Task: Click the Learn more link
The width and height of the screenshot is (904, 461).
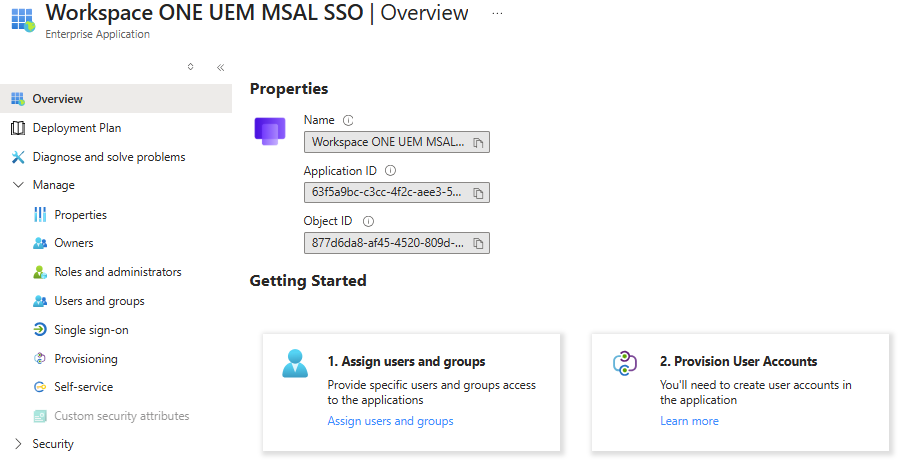Action: pyautogui.click(x=690, y=421)
